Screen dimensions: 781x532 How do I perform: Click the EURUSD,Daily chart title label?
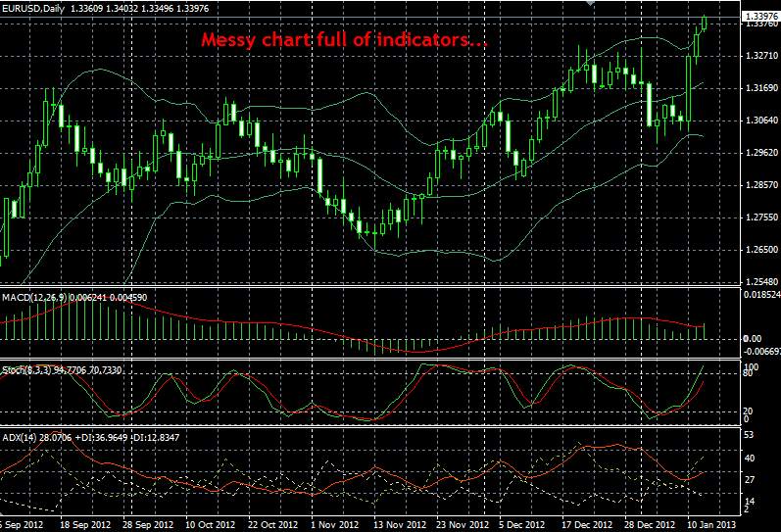pos(105,9)
